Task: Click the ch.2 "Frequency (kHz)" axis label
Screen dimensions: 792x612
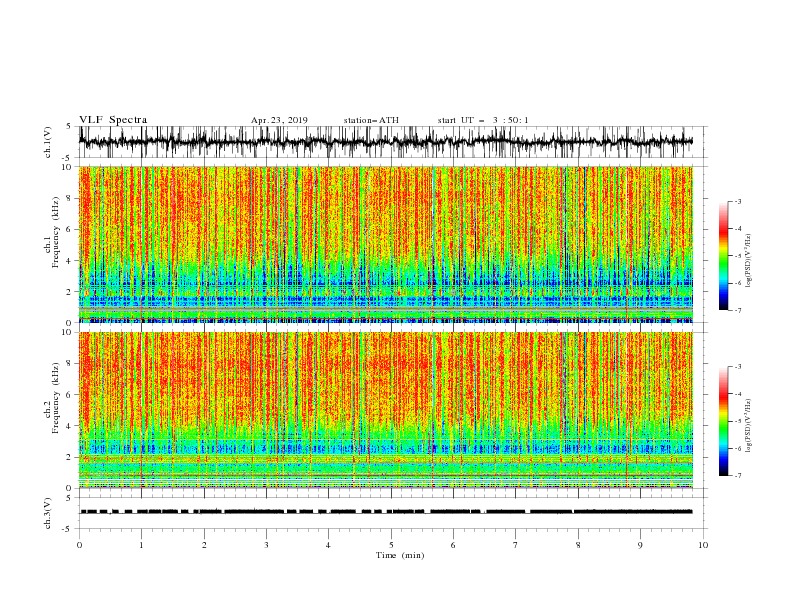Action: click(x=55, y=398)
